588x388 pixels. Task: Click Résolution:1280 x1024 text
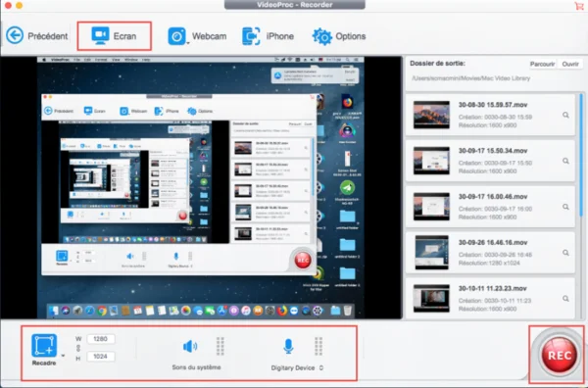(x=489, y=263)
